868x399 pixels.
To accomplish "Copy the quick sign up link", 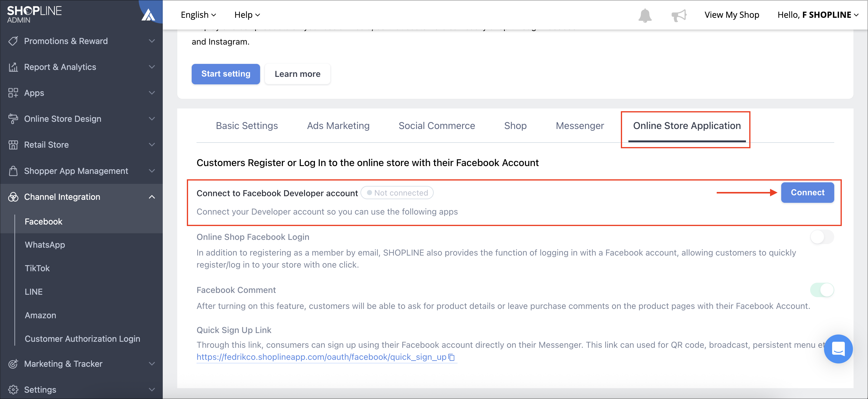I will click(x=451, y=357).
